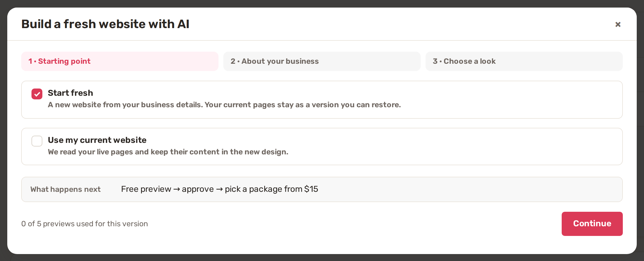
Task: Check the Use my current website box
Action: tap(37, 141)
